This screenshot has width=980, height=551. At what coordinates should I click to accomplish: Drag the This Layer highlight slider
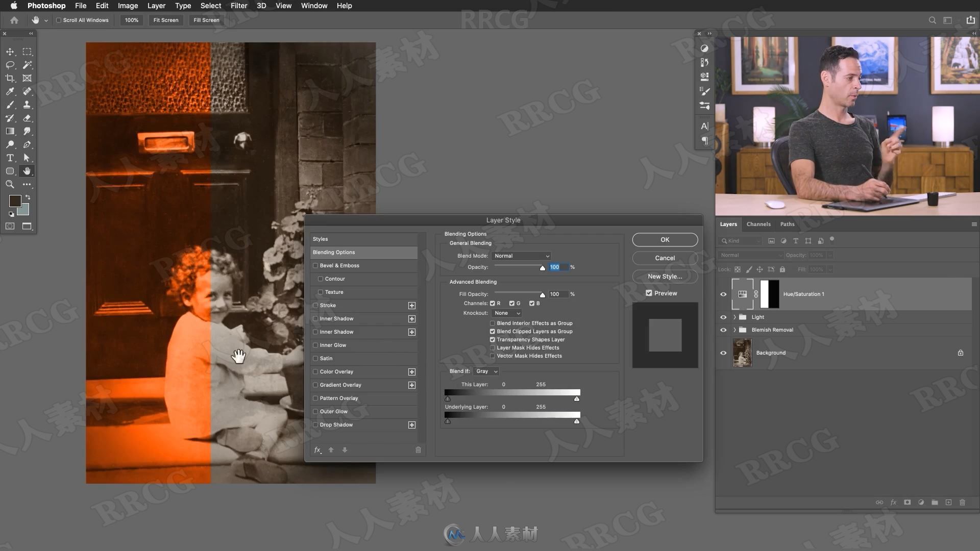pos(577,397)
